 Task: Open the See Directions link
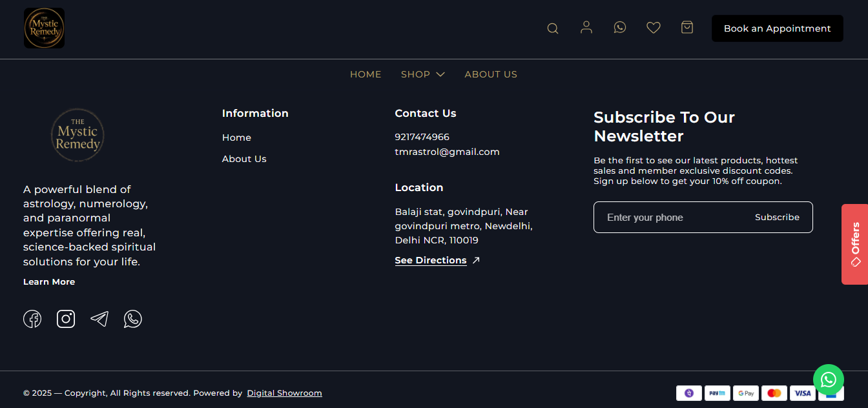[431, 260]
